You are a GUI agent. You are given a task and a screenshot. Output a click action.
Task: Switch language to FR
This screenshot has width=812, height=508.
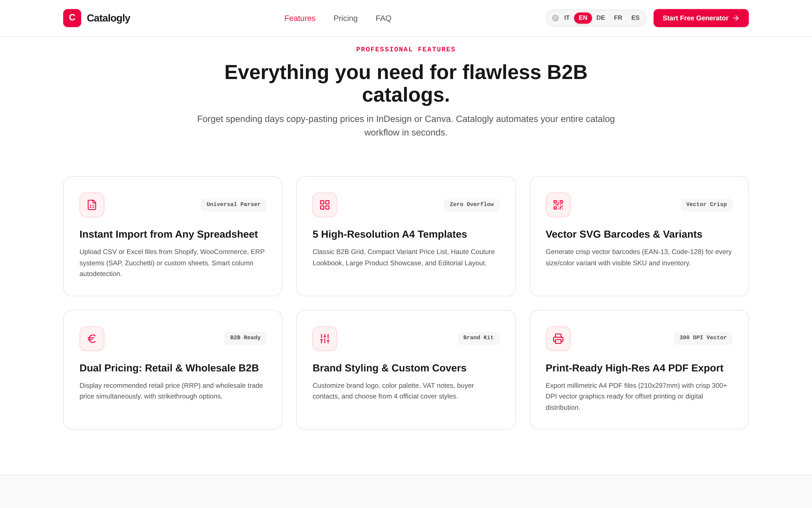click(x=618, y=18)
